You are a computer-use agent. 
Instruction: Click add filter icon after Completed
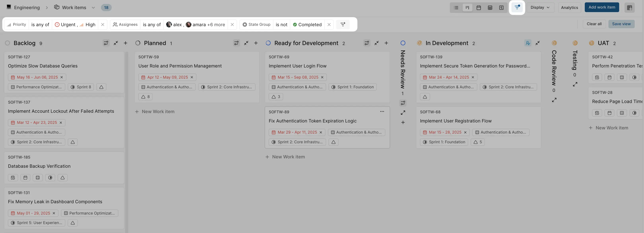[342, 24]
